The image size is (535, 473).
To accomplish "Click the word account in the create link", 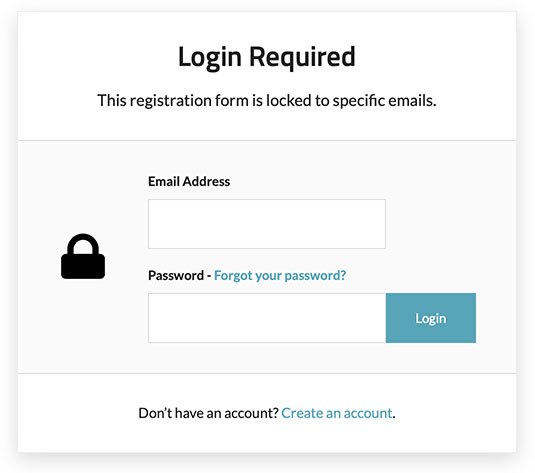I will click(x=368, y=413).
